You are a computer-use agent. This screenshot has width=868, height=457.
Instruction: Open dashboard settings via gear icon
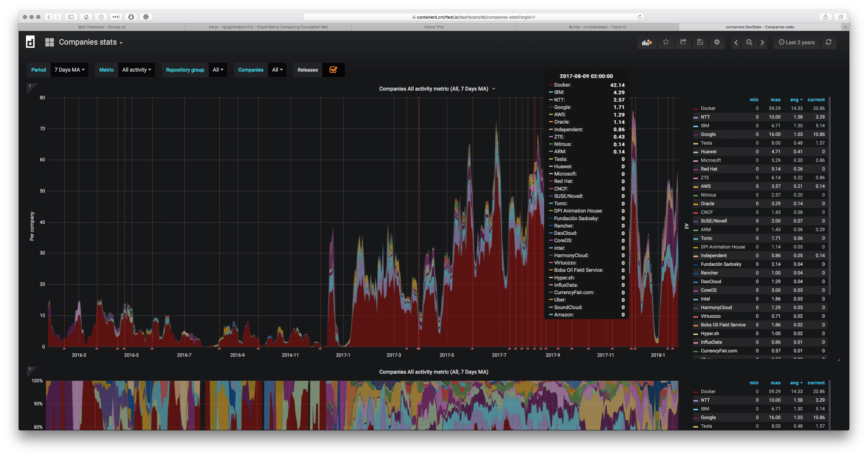pyautogui.click(x=717, y=42)
